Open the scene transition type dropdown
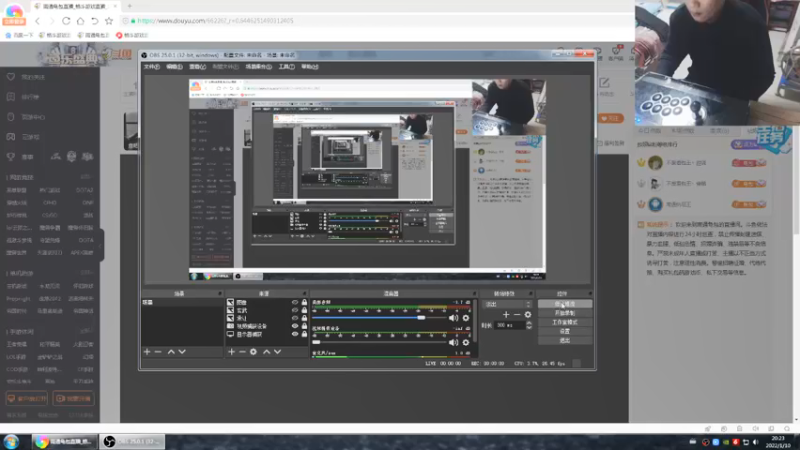Image resolution: width=800 pixels, height=450 pixels. pyautogui.click(x=508, y=304)
